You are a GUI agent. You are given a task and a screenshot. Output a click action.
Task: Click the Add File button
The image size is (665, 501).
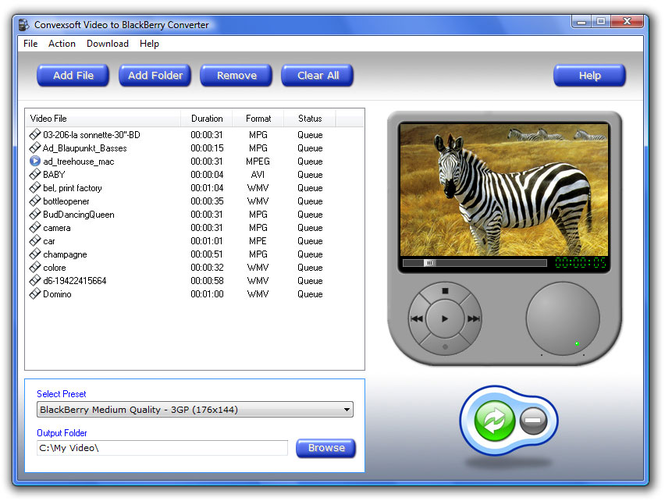coord(73,76)
